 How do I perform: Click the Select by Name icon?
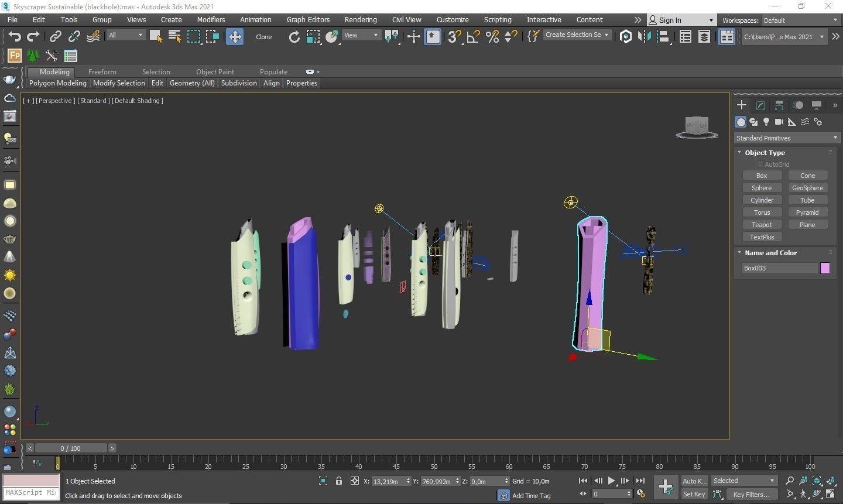coord(174,37)
